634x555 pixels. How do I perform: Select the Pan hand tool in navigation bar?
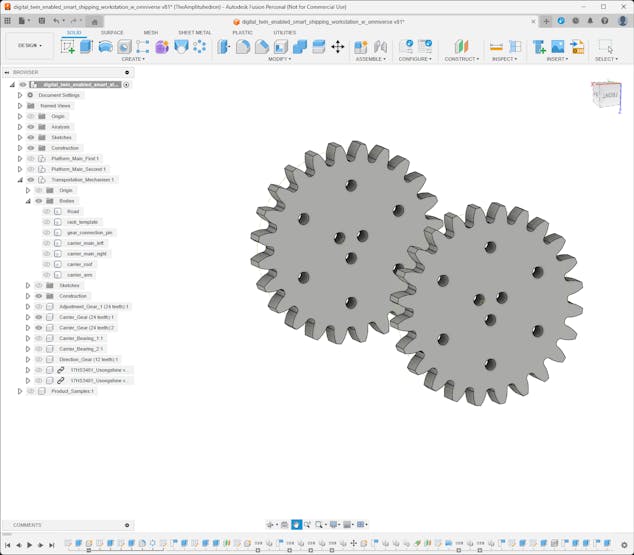tap(297, 525)
